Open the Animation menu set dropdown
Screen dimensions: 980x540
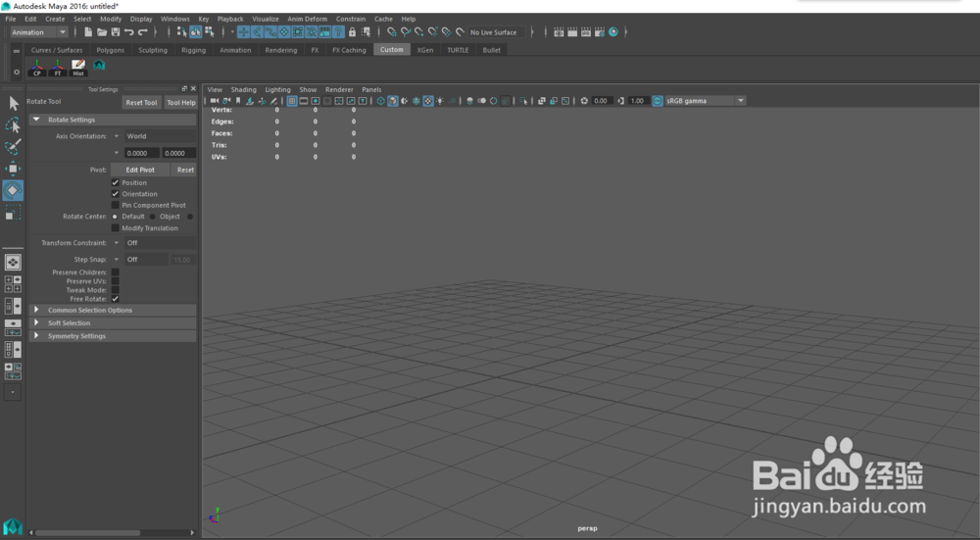pyautogui.click(x=39, y=32)
